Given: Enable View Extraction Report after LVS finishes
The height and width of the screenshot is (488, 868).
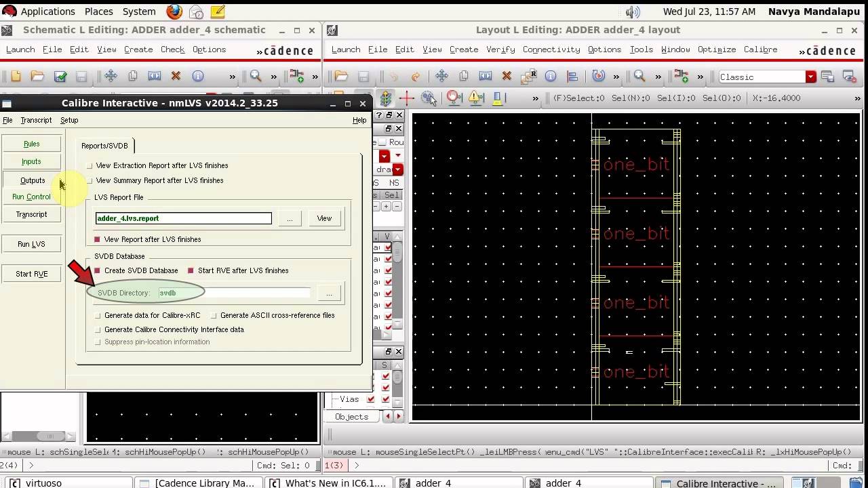Looking at the screenshot, I should tap(90, 165).
